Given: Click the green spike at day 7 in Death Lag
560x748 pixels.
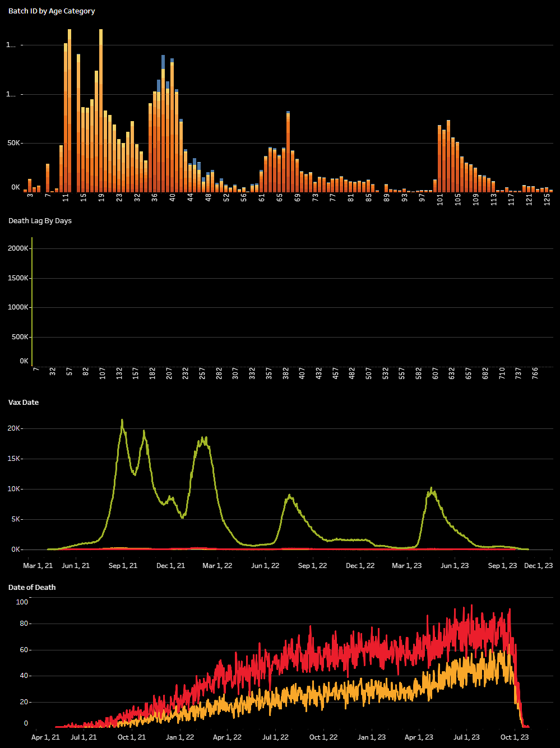Looking at the screenshot, I should (32, 302).
